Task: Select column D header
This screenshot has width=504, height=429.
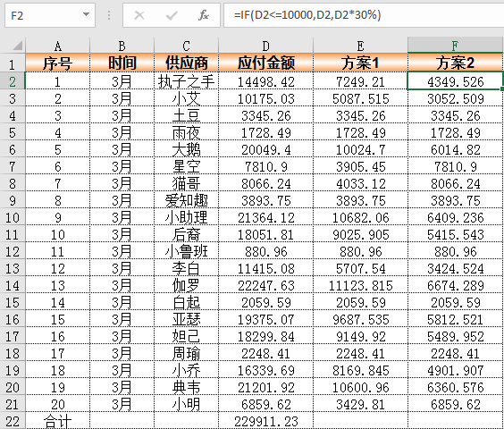Action: (265, 46)
